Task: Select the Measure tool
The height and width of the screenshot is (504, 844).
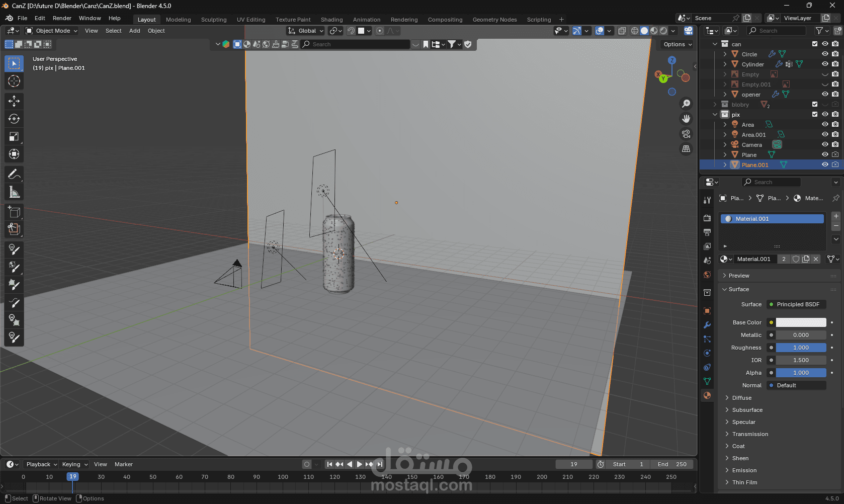Action: (14, 192)
